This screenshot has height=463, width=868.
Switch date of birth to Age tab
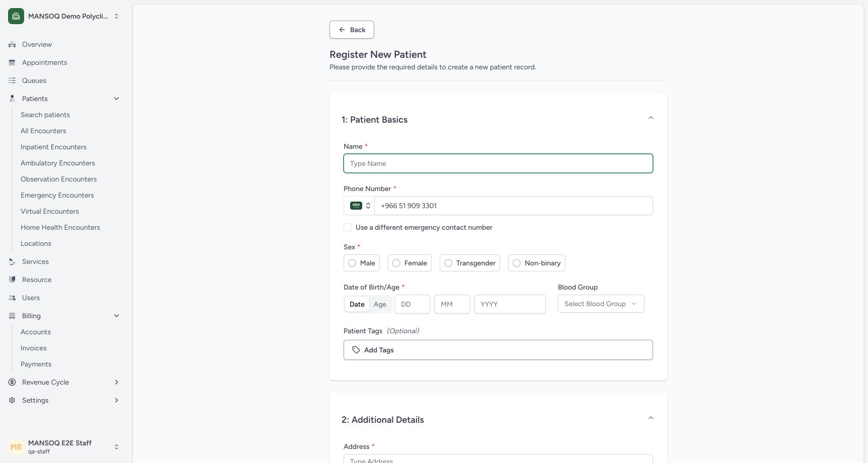coord(380,304)
